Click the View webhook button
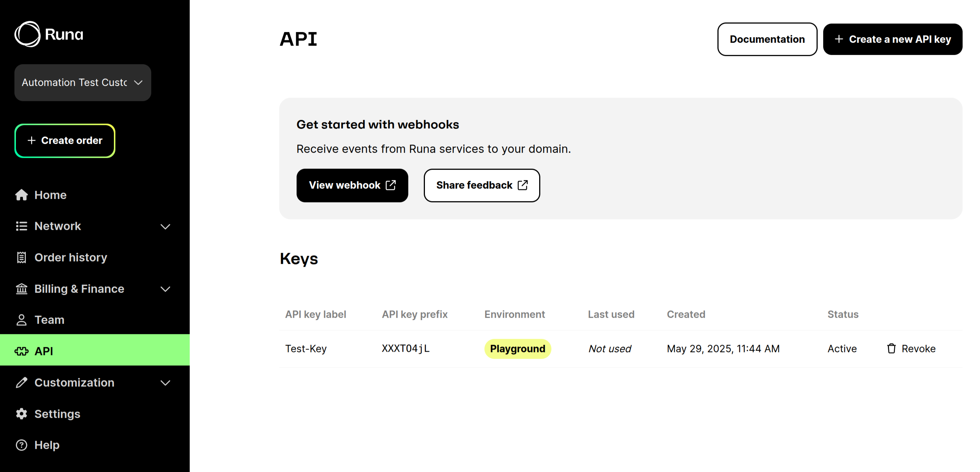The width and height of the screenshot is (980, 472). [x=352, y=185]
